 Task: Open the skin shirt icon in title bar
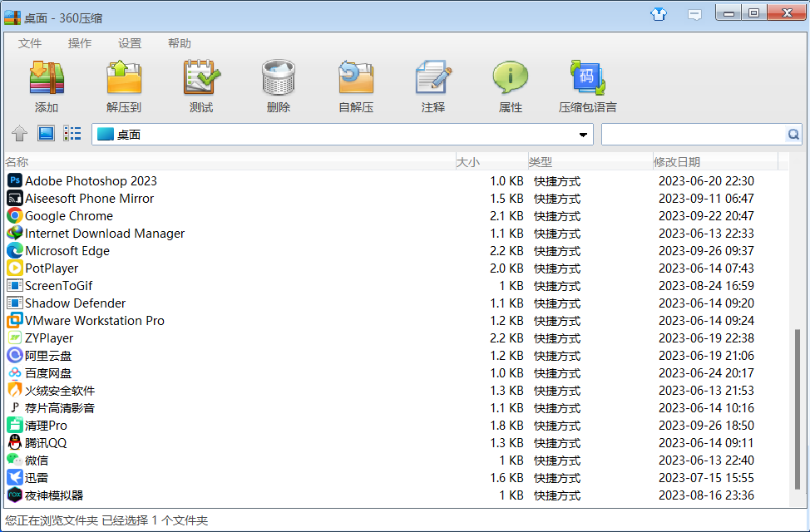coord(659,14)
